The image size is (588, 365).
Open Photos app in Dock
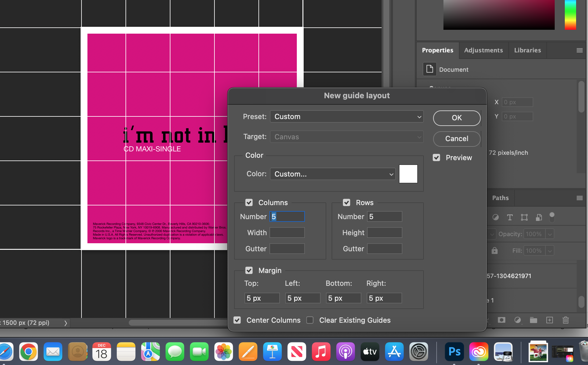224,352
